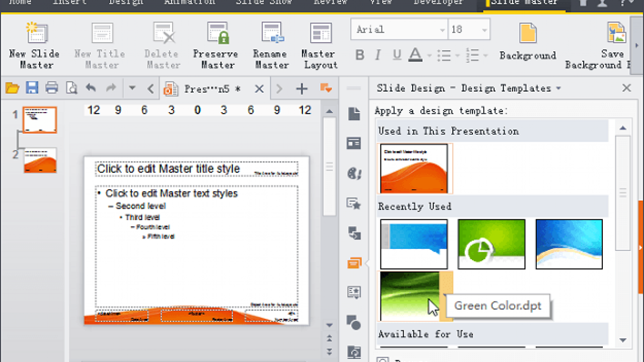Go to previous document tab arrow
Screen dimensions: 644x362
click(x=150, y=89)
